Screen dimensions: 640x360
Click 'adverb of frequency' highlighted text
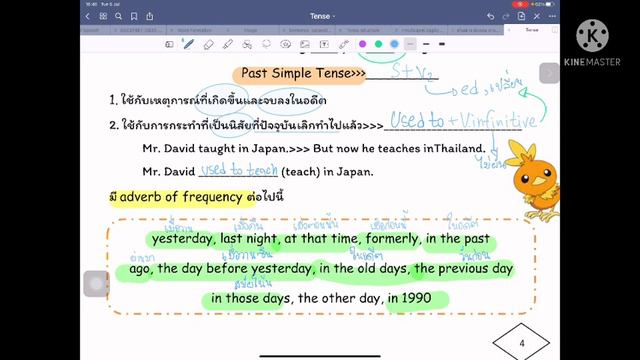[x=181, y=197]
